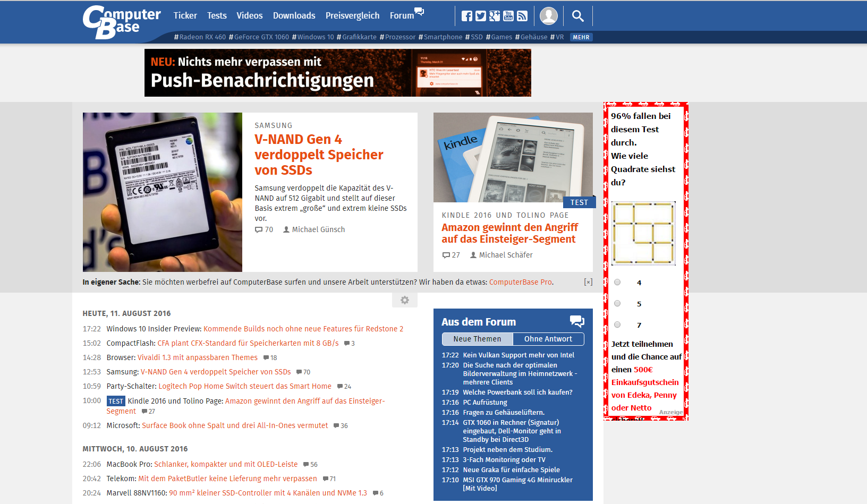Open the #Grafikkarte topic tag
The image size is (867, 504).
click(x=356, y=37)
